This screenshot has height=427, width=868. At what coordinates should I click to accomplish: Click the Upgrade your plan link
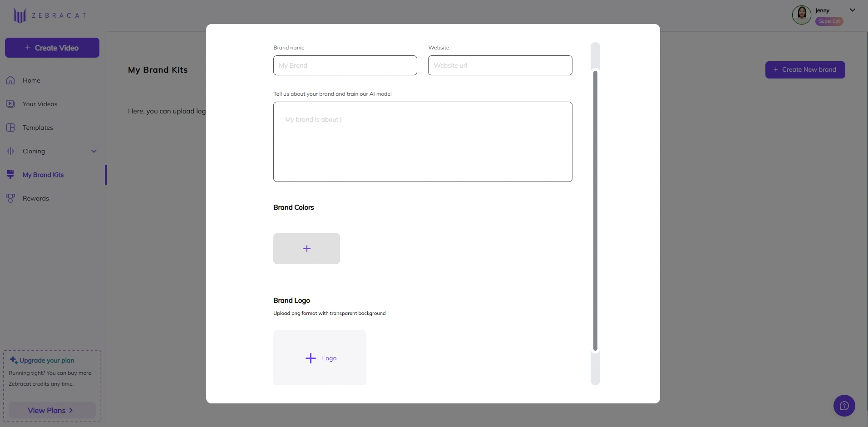(x=47, y=360)
